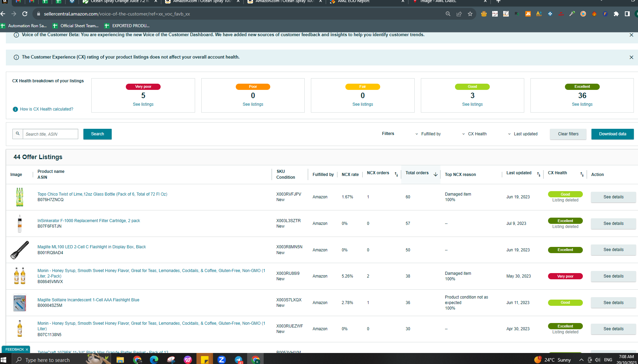The image size is (638, 364).
Task: Click the search magnifier icon beside title field
Action: pos(18,134)
